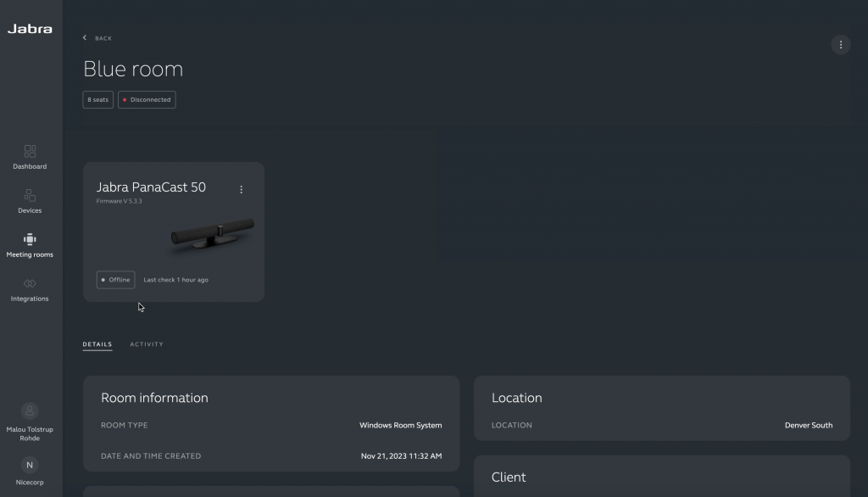Screen dimensions: 868x497
Task: Click the user profile avatar icon
Action: [30, 410]
